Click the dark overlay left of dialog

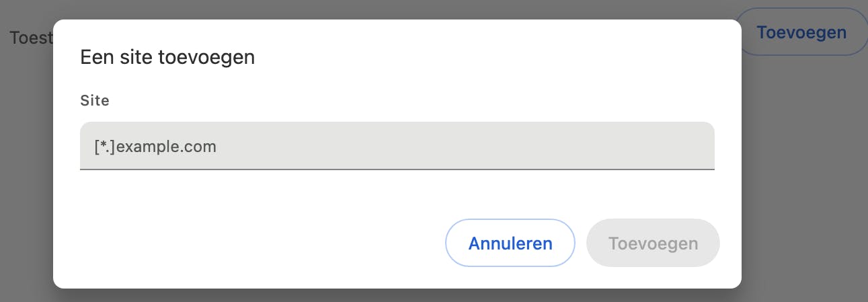coord(27,168)
